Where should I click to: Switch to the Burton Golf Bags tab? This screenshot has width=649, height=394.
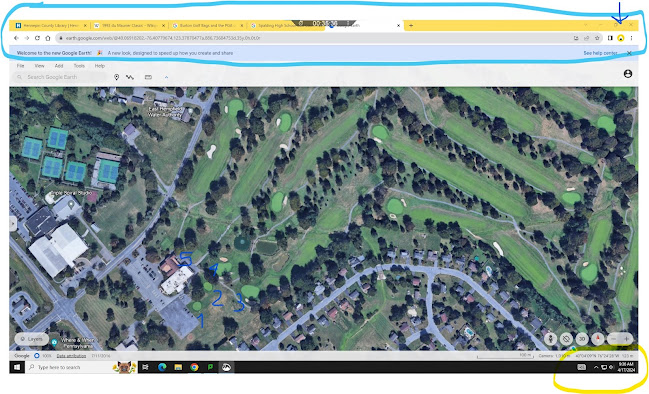pos(207,25)
